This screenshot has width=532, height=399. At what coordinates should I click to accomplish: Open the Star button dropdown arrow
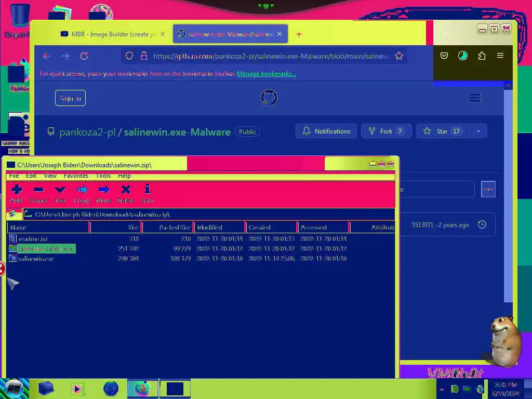pos(478,131)
